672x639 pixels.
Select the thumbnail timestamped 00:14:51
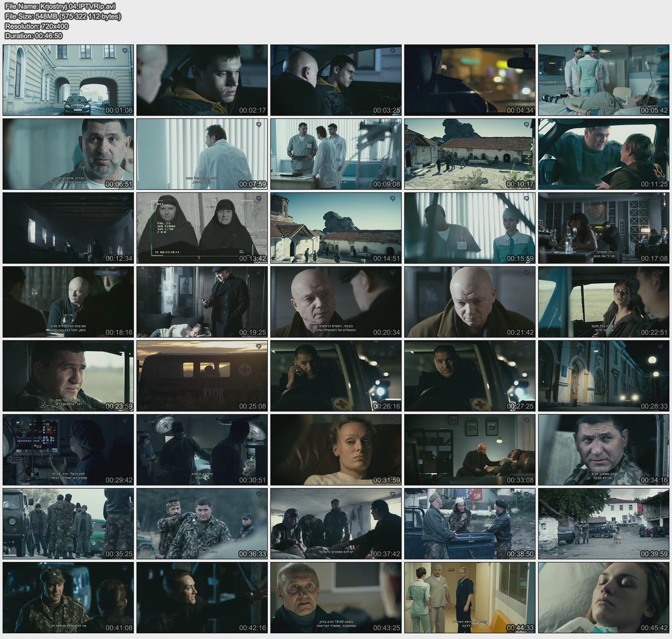click(x=336, y=228)
